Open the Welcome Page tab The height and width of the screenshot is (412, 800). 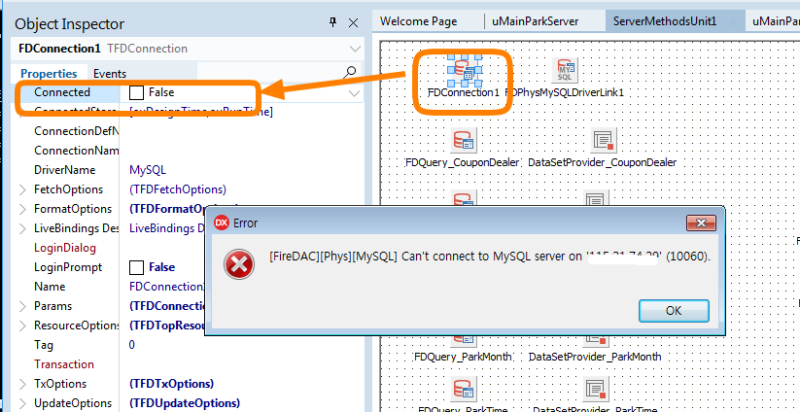(x=418, y=21)
